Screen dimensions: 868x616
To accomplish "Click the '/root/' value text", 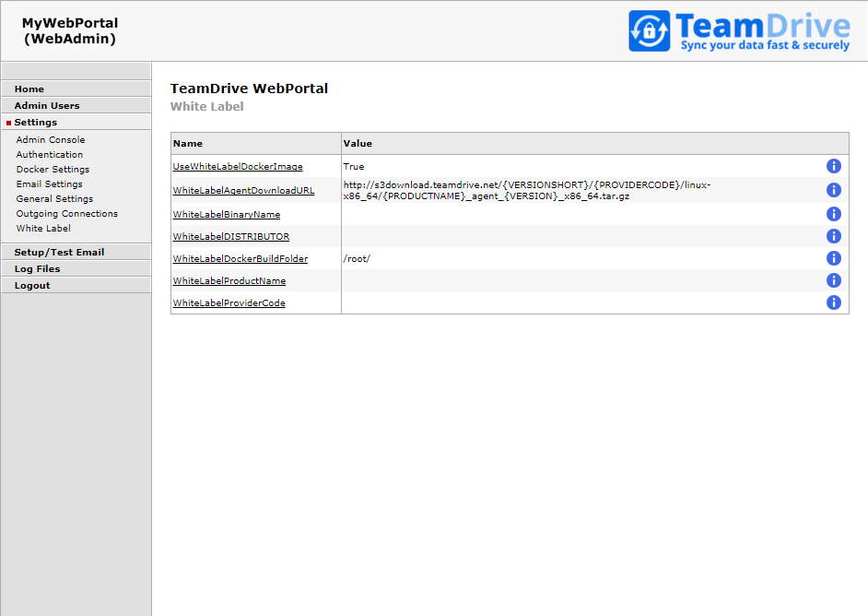I will coord(357,259).
